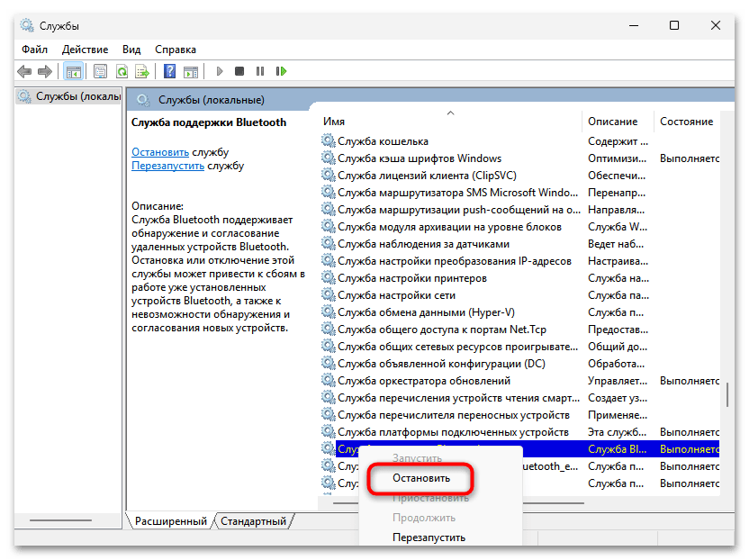
Task: Switch to the Стандартный tab
Action: pos(253,520)
